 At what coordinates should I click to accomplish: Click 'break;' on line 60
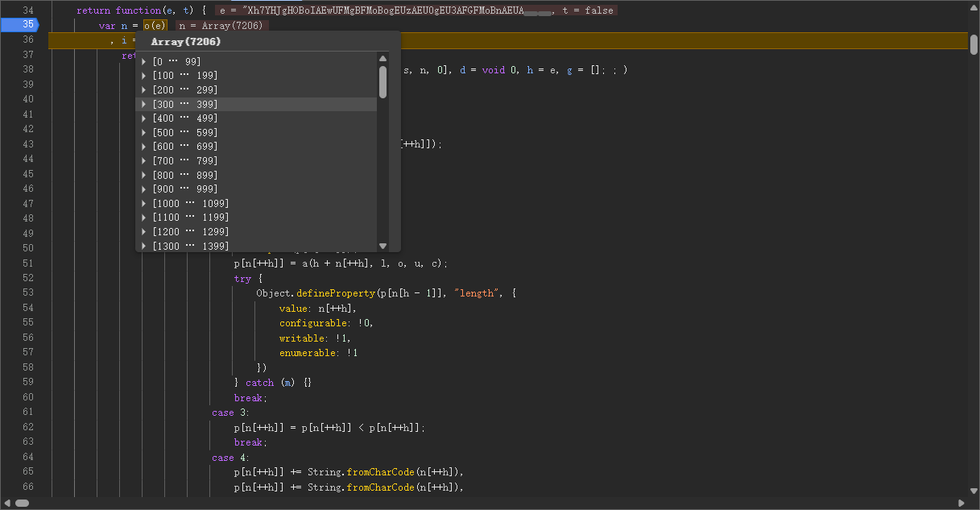(x=250, y=398)
